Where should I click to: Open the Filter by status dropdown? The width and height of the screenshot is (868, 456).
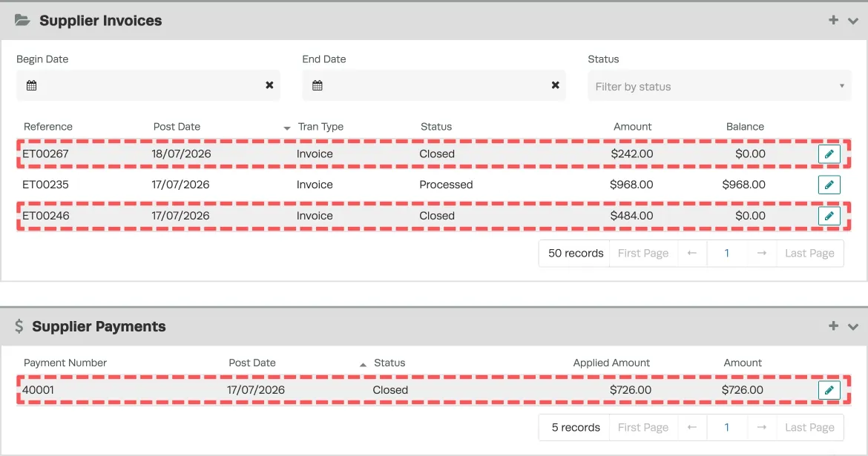(x=720, y=86)
